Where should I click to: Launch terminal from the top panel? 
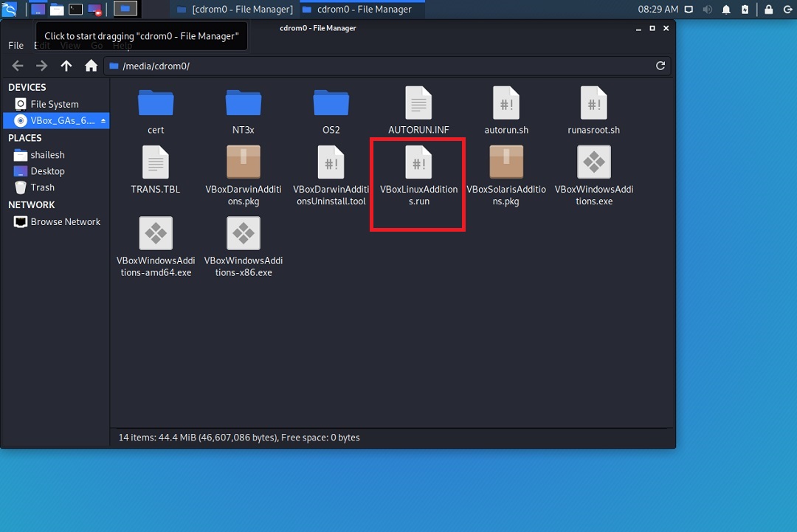coord(76,9)
